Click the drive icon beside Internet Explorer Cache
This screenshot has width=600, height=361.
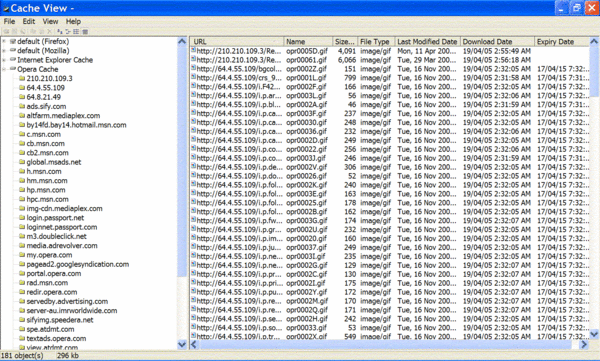pos(13,59)
